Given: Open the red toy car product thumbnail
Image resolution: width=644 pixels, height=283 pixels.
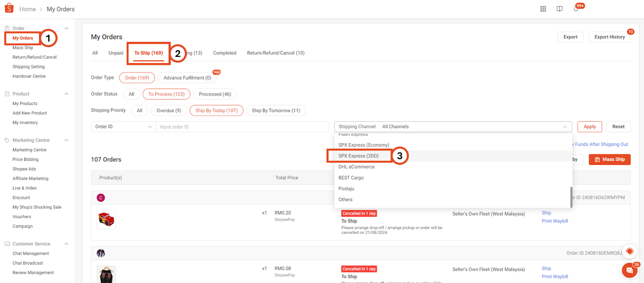Looking at the screenshot, I should 106,220.
